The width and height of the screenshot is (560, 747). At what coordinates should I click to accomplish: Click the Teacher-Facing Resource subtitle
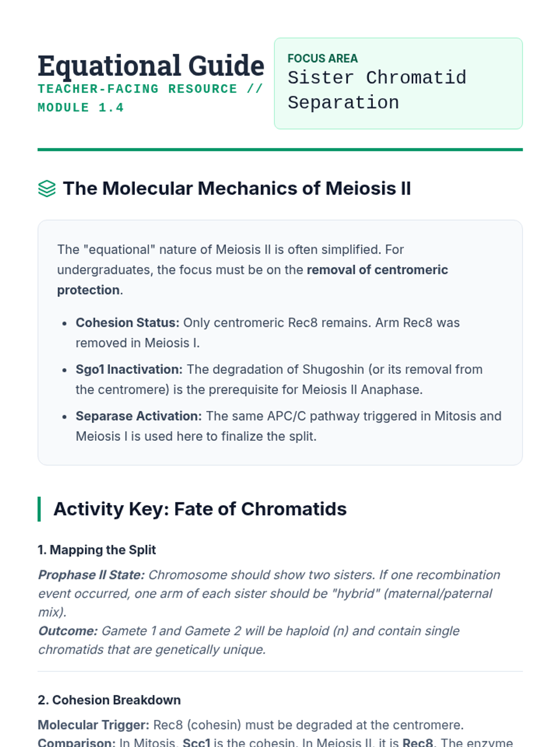click(150, 89)
